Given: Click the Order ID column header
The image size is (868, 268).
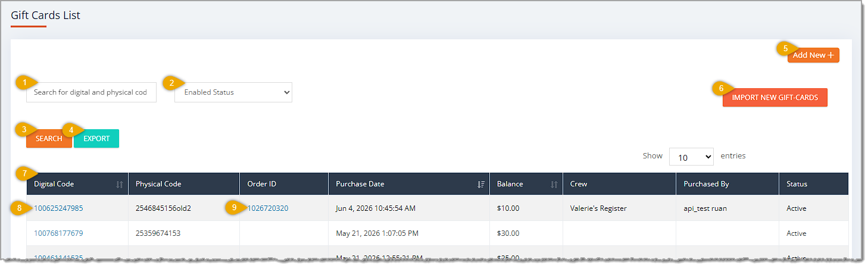Looking at the screenshot, I should pyautogui.click(x=284, y=184).
